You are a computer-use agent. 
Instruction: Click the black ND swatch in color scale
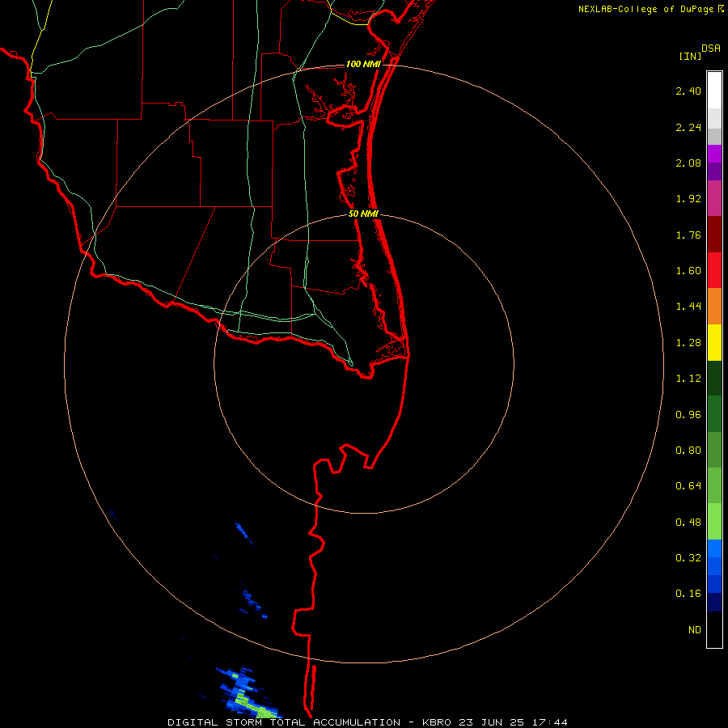[x=714, y=629]
